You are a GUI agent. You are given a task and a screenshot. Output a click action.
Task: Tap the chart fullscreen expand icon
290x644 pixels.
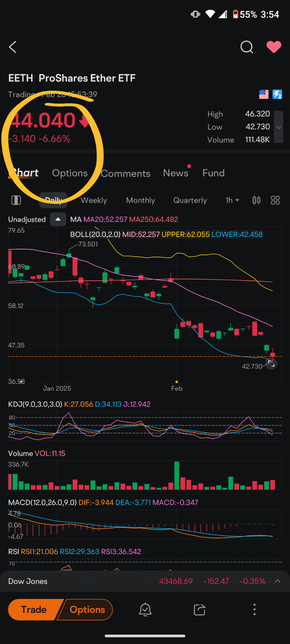click(x=271, y=364)
